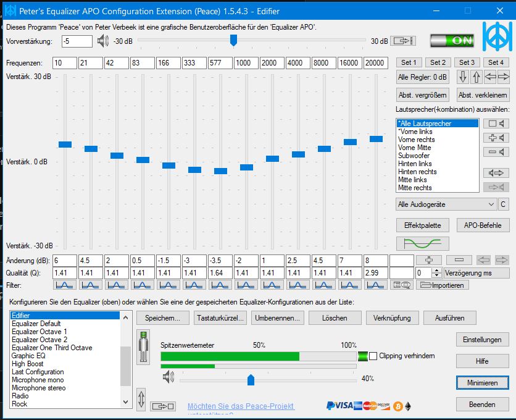
Task: Shift all sliders up with up arrow
Action: [476, 77]
